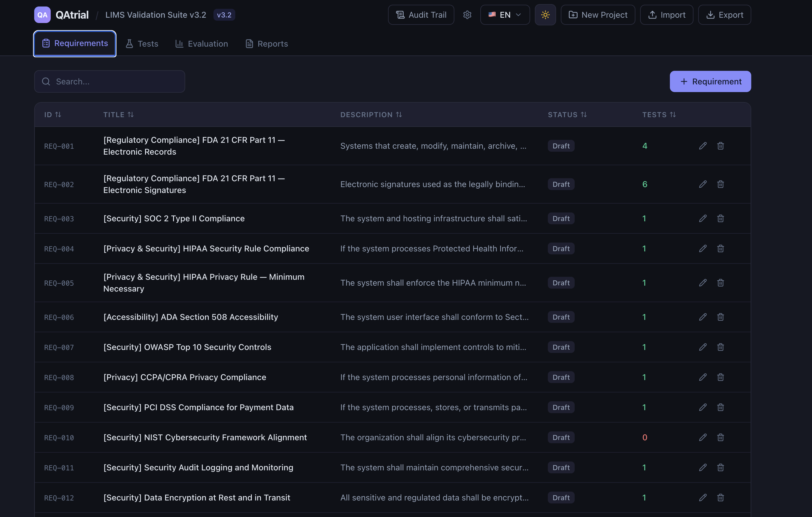Image resolution: width=812 pixels, height=517 pixels.
Task: Click the Export icon
Action: pos(711,14)
